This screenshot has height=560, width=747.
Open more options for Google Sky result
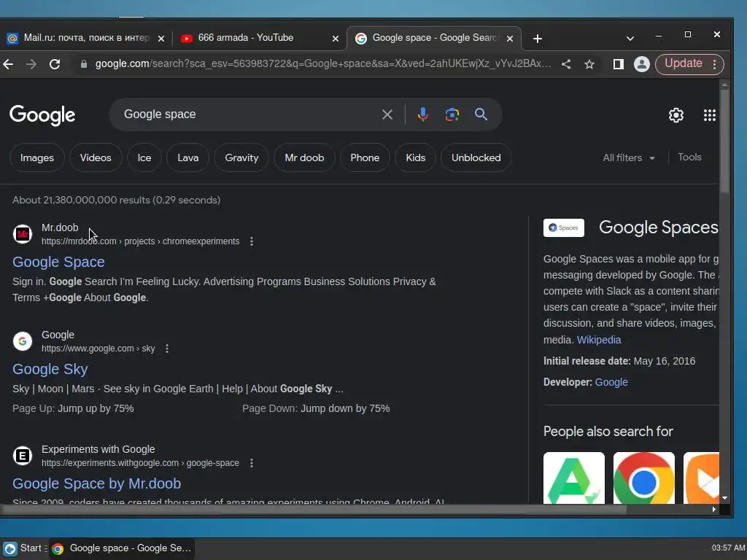167,349
